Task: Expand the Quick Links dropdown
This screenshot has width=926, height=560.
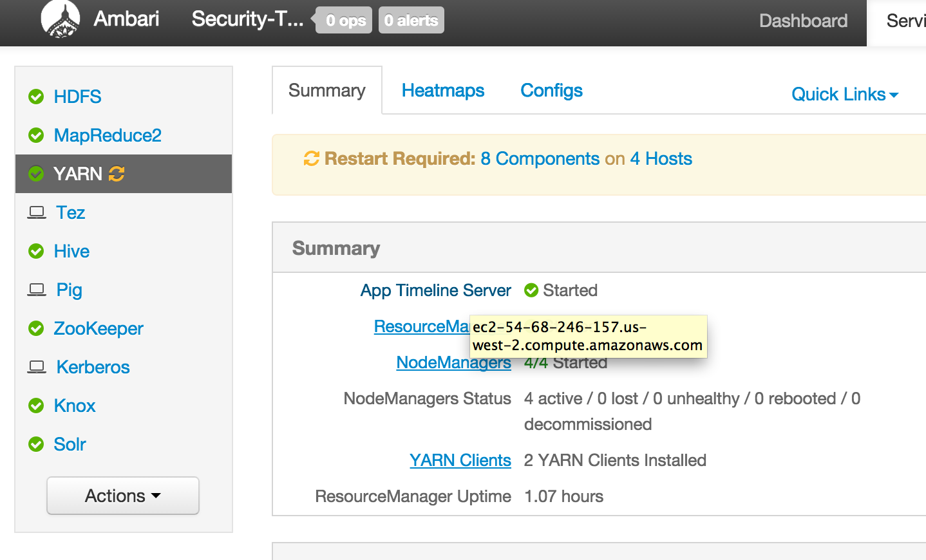Action: [x=845, y=94]
